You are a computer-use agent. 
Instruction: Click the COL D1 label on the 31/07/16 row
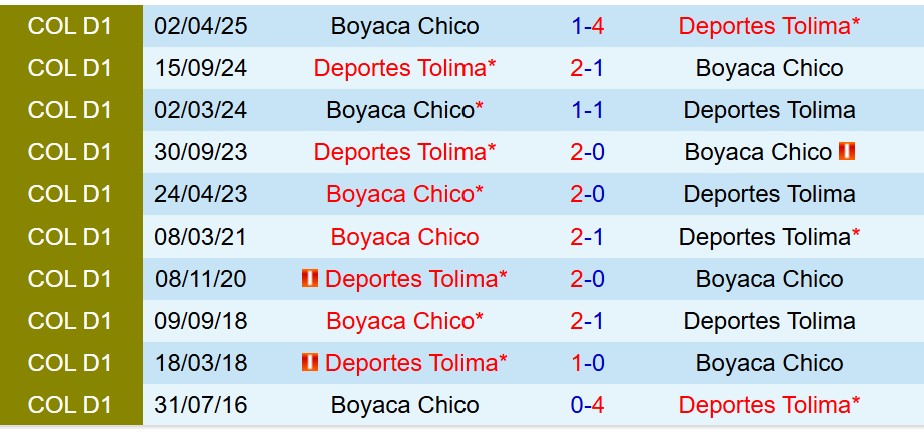click(x=70, y=405)
